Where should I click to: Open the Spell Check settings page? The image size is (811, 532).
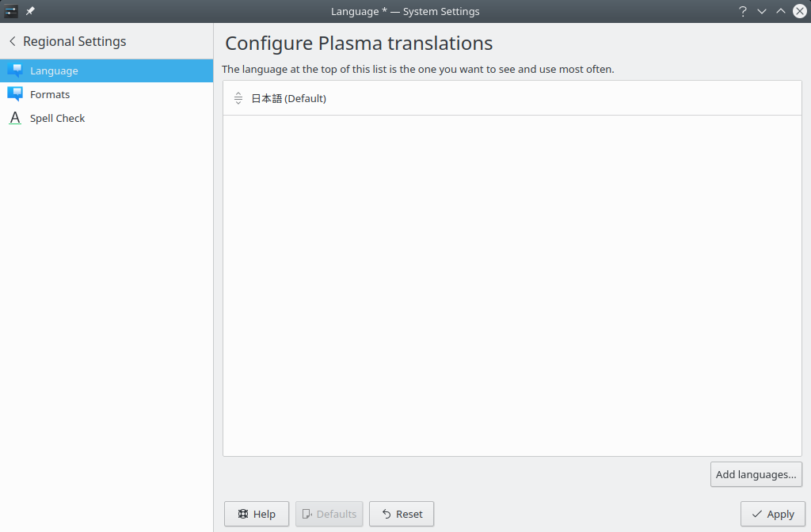click(57, 118)
